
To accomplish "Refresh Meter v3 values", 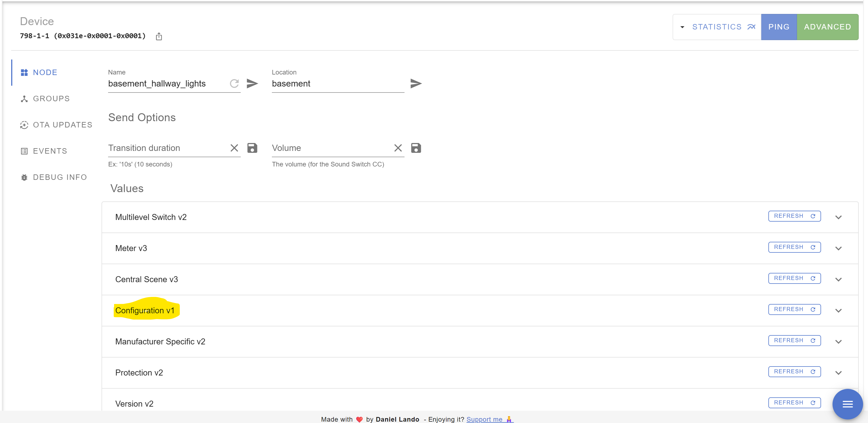I will pyautogui.click(x=794, y=247).
